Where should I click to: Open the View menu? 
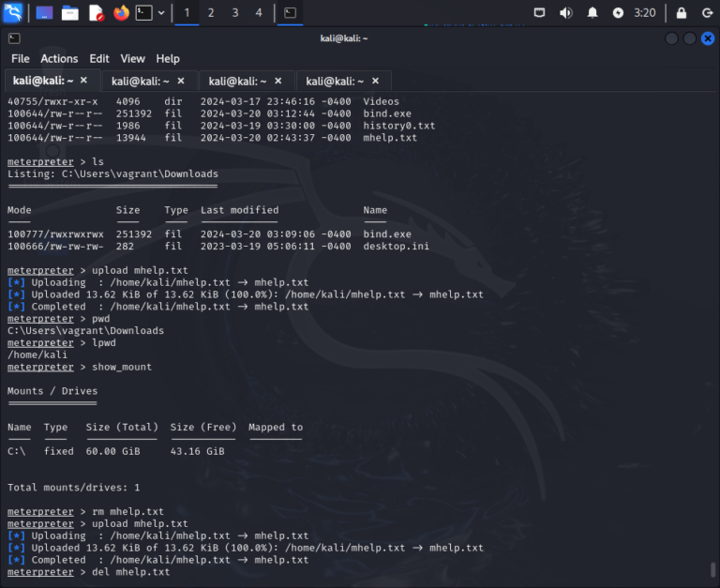point(133,58)
